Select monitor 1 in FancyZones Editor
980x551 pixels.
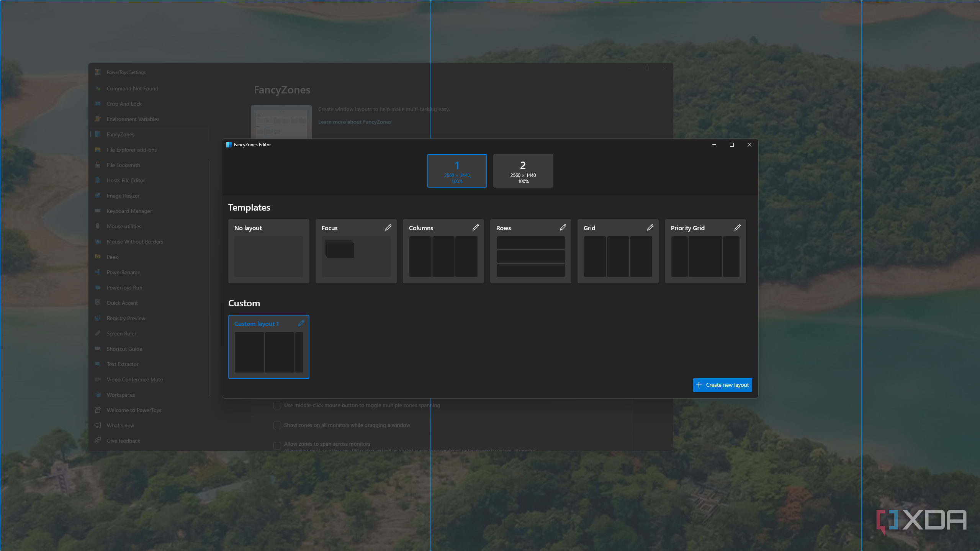pyautogui.click(x=457, y=171)
